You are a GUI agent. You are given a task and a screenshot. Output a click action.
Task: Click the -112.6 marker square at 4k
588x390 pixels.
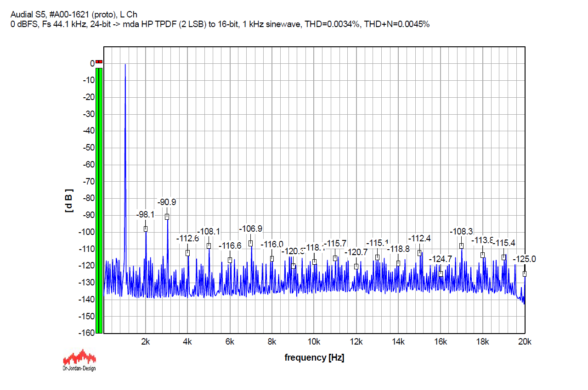tap(187, 253)
